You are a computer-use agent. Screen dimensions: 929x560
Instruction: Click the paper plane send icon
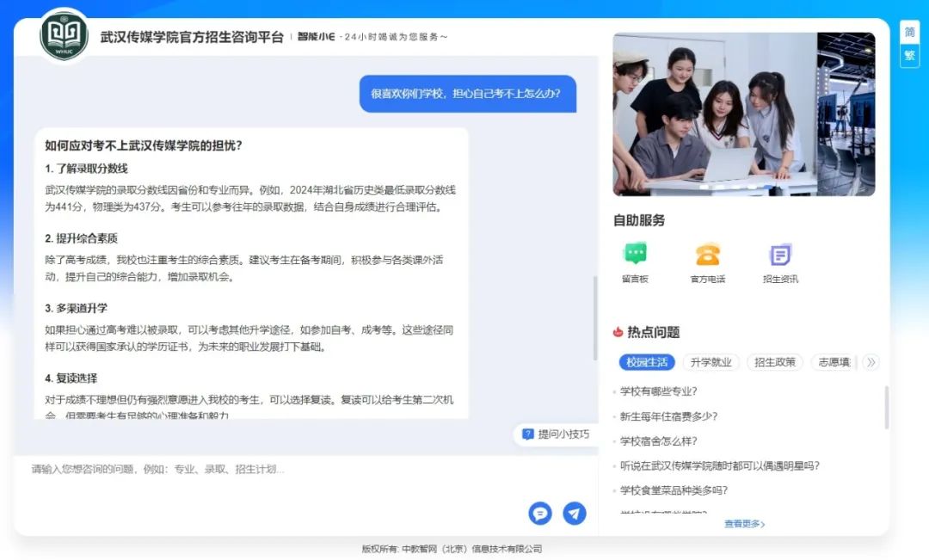coord(574,514)
